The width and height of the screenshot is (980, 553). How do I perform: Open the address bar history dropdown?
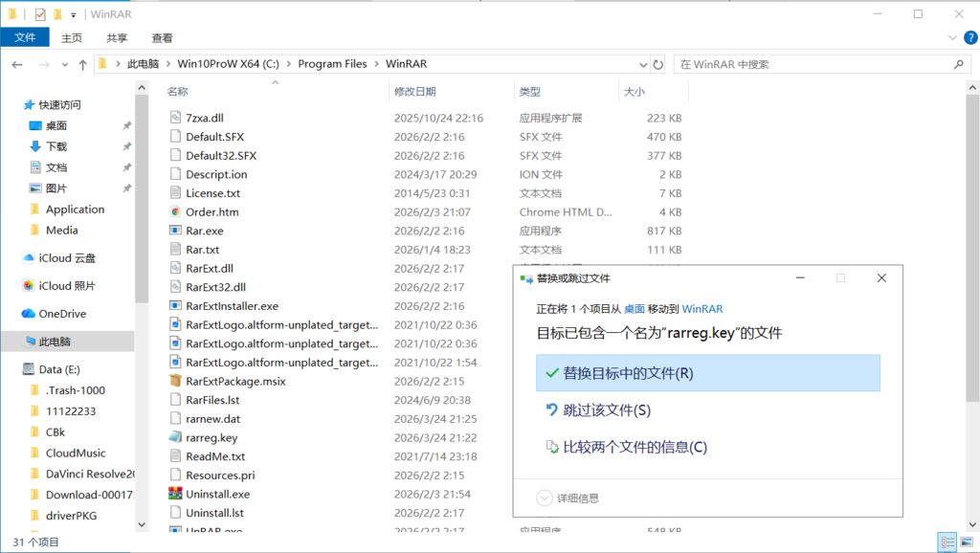pyautogui.click(x=642, y=64)
